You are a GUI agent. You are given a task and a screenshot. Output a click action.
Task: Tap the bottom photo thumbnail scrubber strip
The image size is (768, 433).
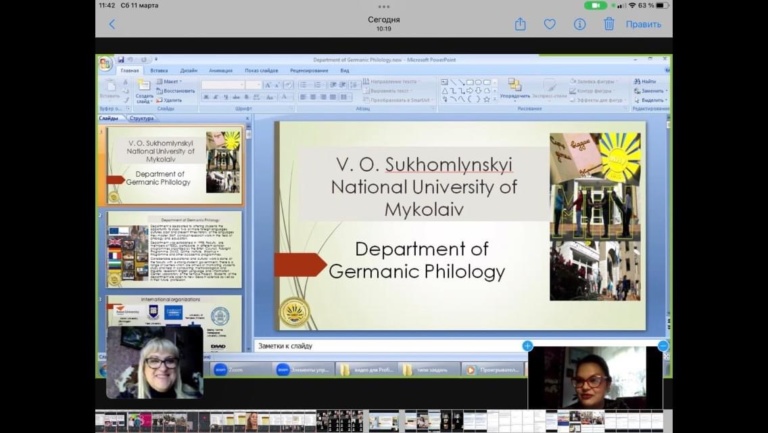[x=384, y=421]
